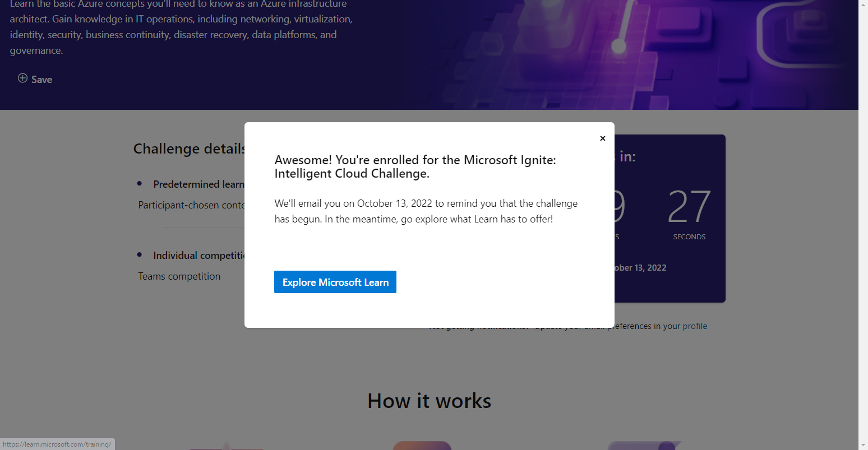Screen dimensions: 868x450
Task: Click the Save label text
Action: [40, 79]
